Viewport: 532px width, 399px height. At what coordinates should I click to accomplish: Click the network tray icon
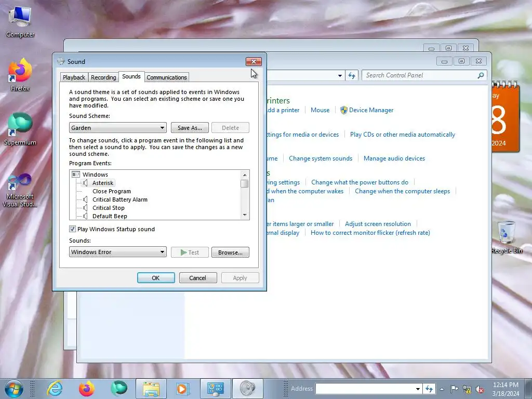click(x=467, y=389)
